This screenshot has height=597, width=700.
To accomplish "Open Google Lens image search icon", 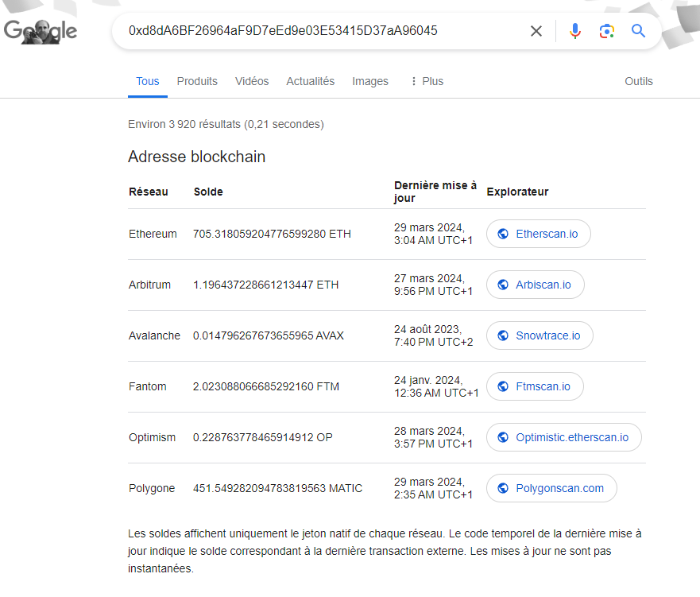I will [606, 30].
